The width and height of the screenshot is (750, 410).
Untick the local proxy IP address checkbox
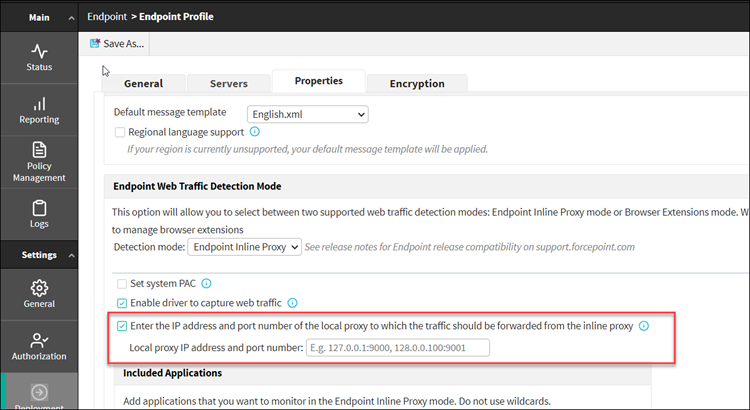[x=122, y=326]
